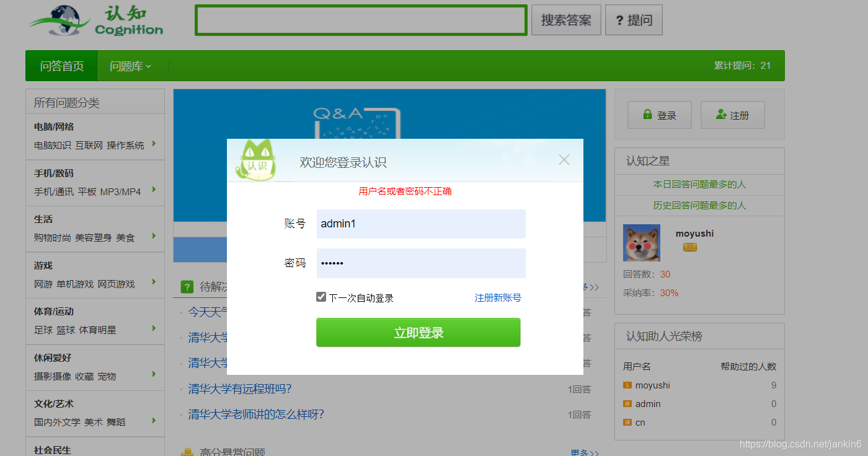Open 单机游戏 subcategory link
Screen dimensions: 868x456
[x=75, y=284]
